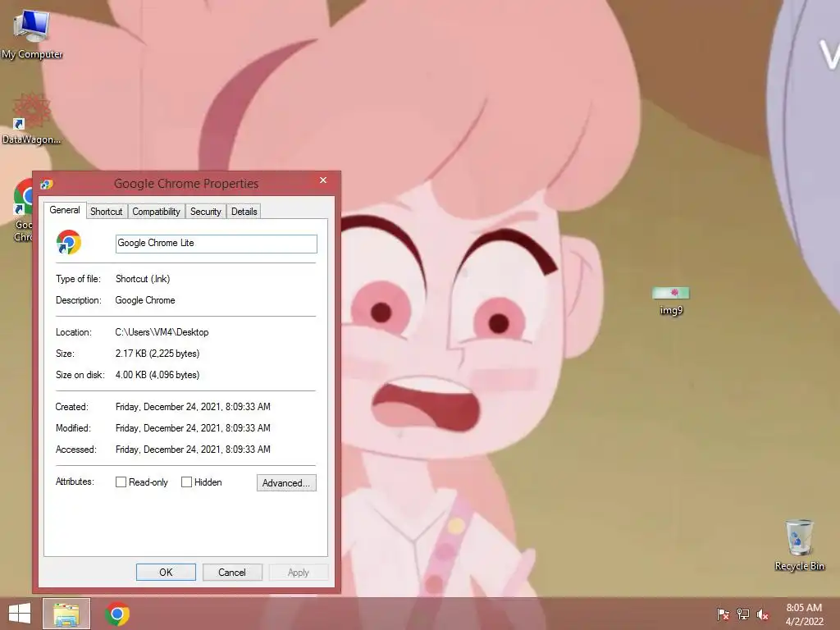Switch to the Shortcut tab

tap(106, 212)
